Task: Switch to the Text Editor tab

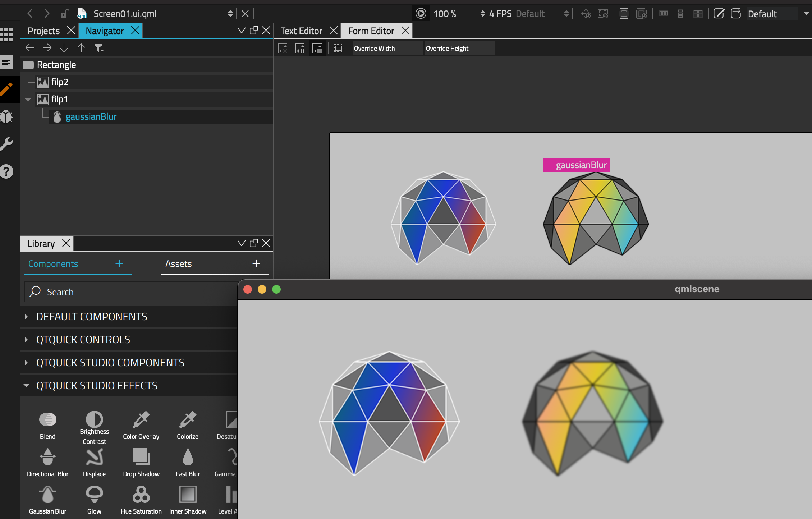Action: 301,31
